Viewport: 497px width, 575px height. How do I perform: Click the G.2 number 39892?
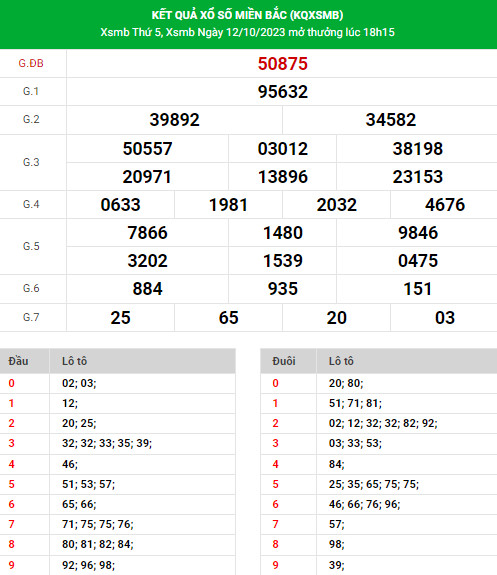174,120
